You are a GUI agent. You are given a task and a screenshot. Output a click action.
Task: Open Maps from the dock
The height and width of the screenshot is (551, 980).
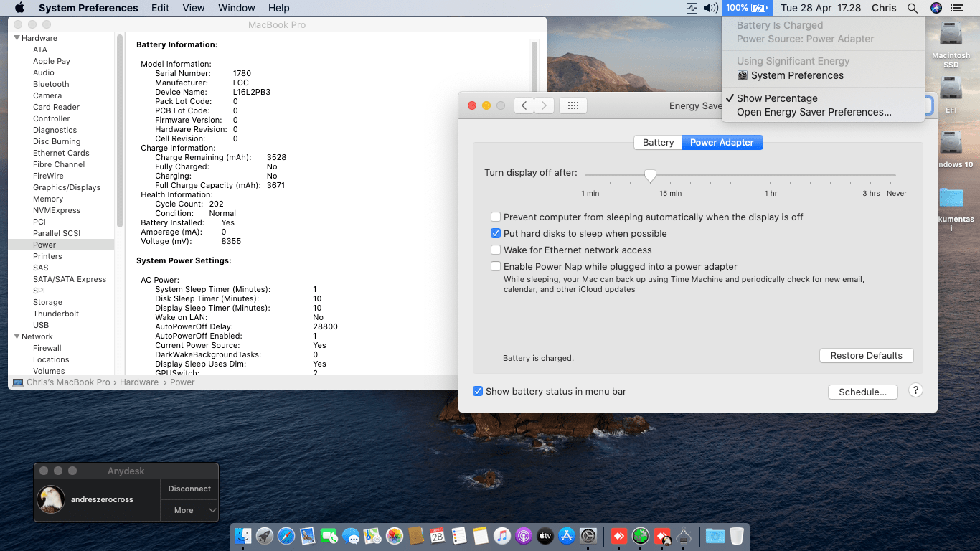tap(372, 535)
